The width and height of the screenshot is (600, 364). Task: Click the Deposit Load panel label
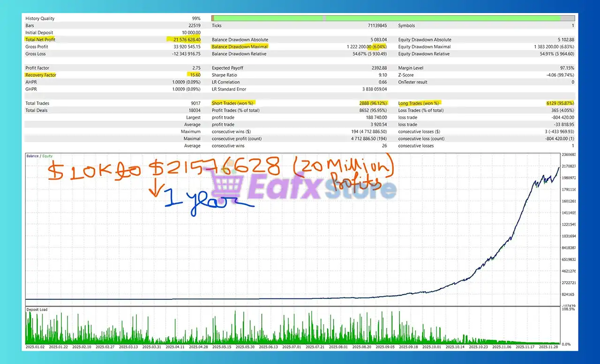pyautogui.click(x=37, y=310)
